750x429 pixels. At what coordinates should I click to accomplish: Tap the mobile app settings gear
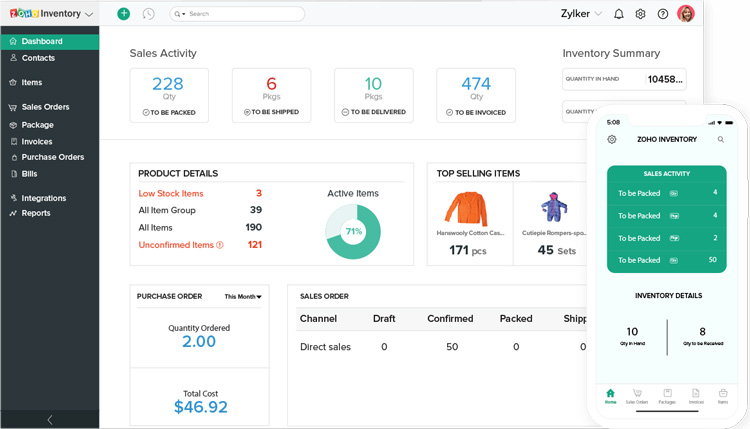(612, 140)
